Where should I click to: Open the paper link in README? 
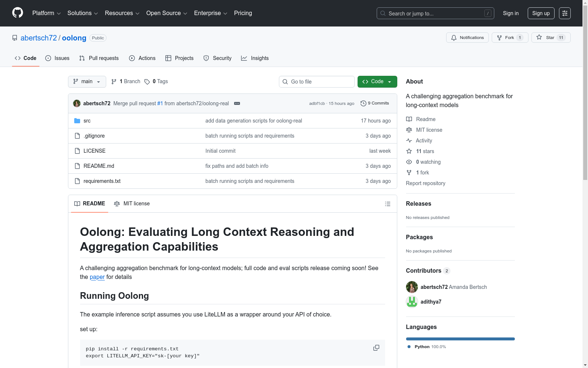click(97, 277)
